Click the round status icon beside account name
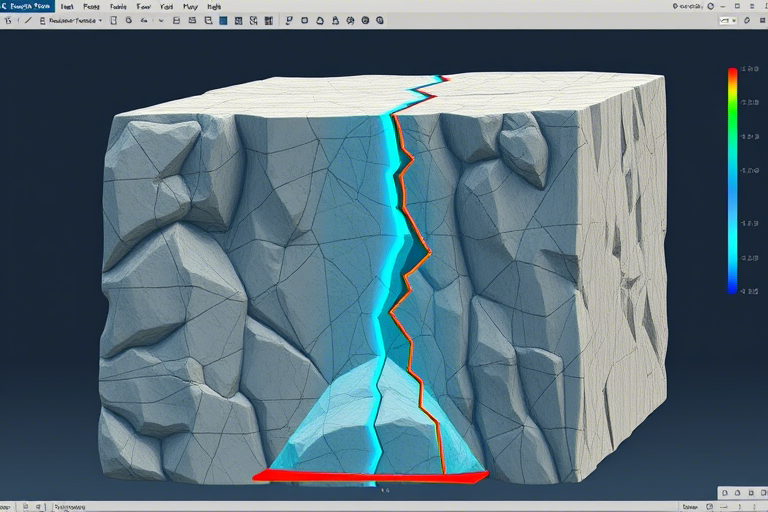Viewport: 768px width, 512px height. point(711,6)
